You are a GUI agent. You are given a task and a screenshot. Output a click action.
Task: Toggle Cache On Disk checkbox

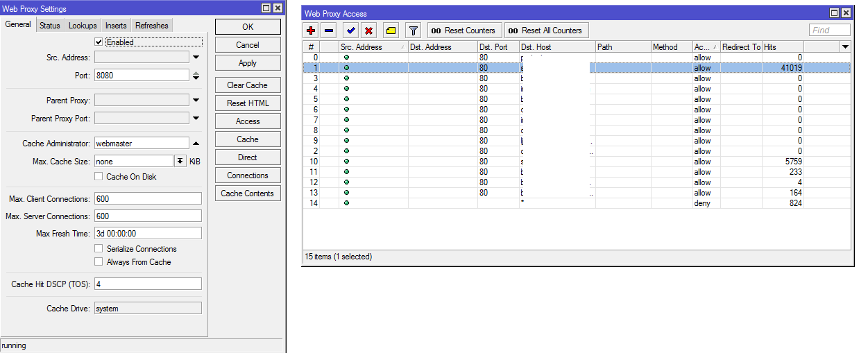(99, 177)
